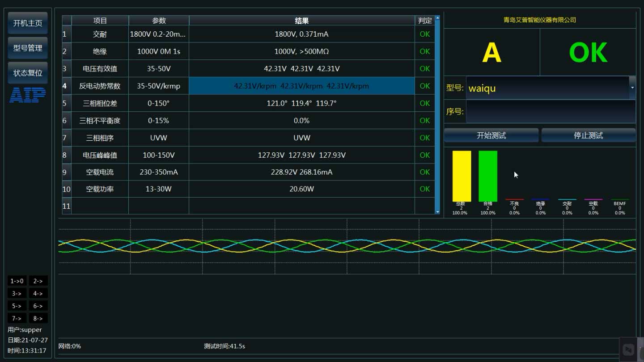Open the 型号 model dropdown arrow

pyautogui.click(x=632, y=88)
